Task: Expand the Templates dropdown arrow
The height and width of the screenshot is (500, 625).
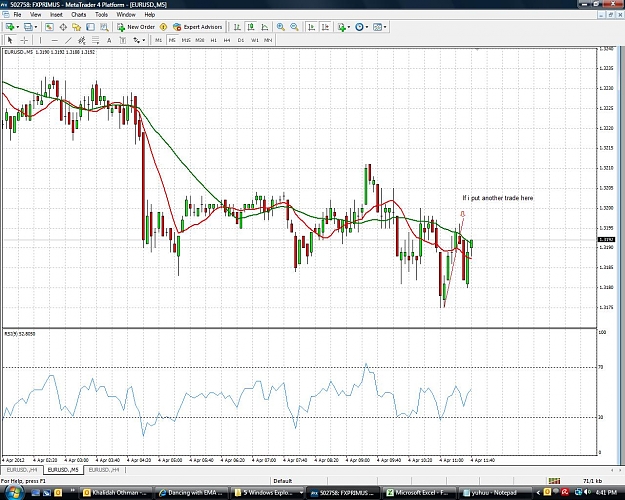Action: pos(385,27)
